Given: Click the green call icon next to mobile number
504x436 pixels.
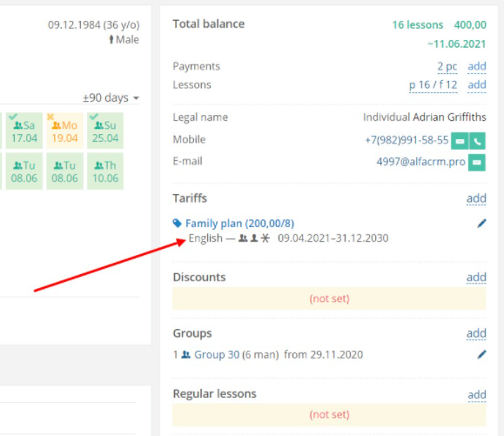Looking at the screenshot, I should click(x=478, y=141).
